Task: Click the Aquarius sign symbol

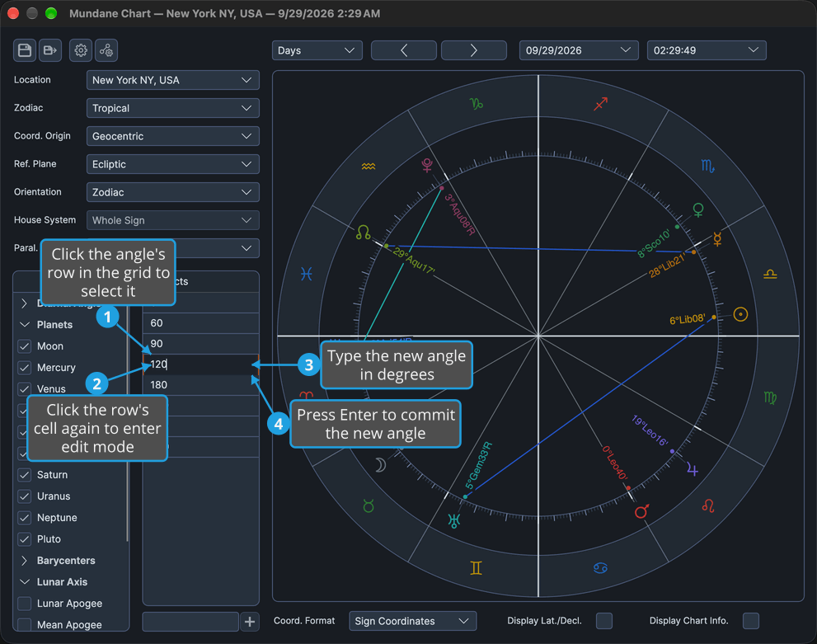Action: pos(369,167)
